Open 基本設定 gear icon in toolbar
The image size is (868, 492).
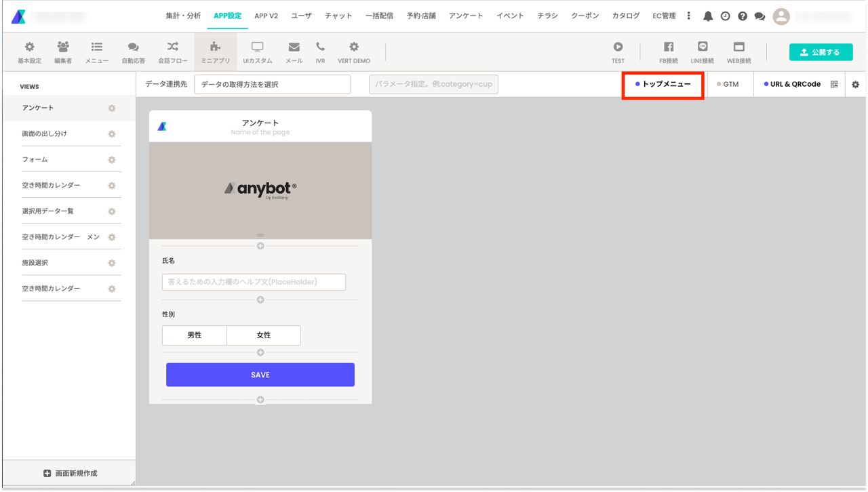coord(29,47)
